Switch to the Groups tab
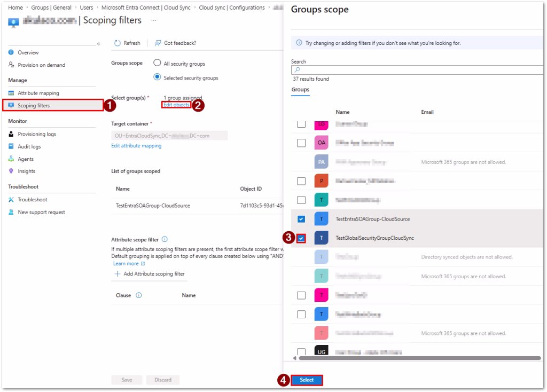The width and height of the screenshot is (547, 392). [300, 90]
